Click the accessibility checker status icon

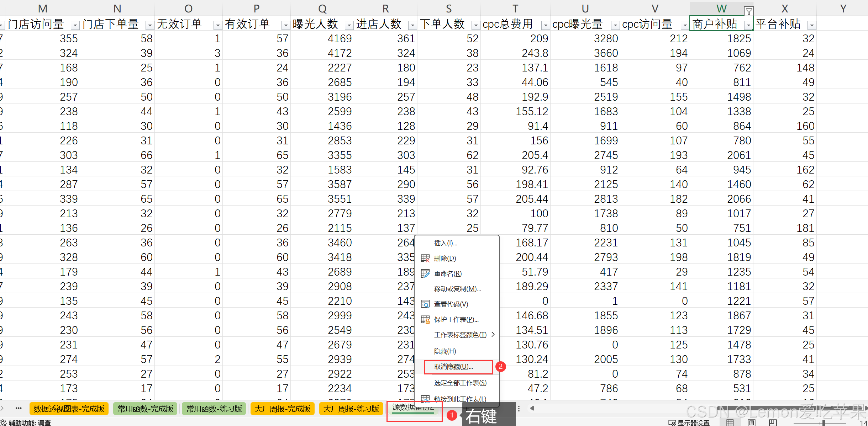tap(3, 422)
